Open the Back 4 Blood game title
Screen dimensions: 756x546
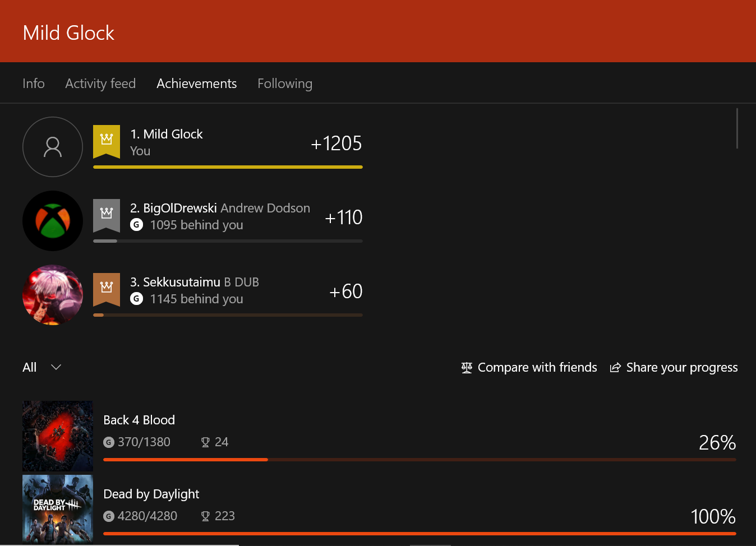pyautogui.click(x=139, y=420)
